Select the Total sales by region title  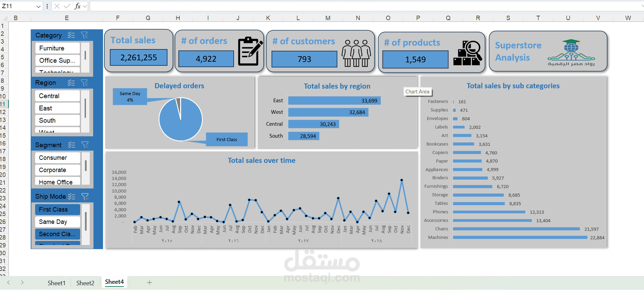click(337, 86)
